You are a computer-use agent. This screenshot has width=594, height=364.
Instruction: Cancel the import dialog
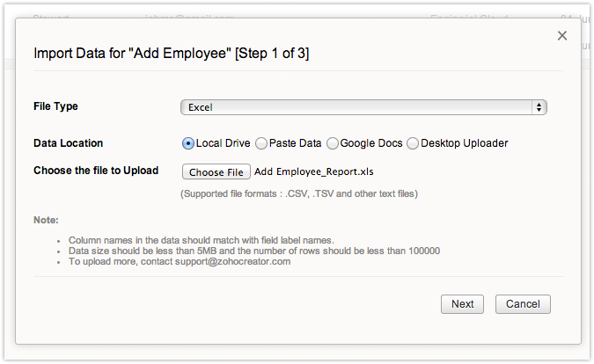[x=523, y=304]
